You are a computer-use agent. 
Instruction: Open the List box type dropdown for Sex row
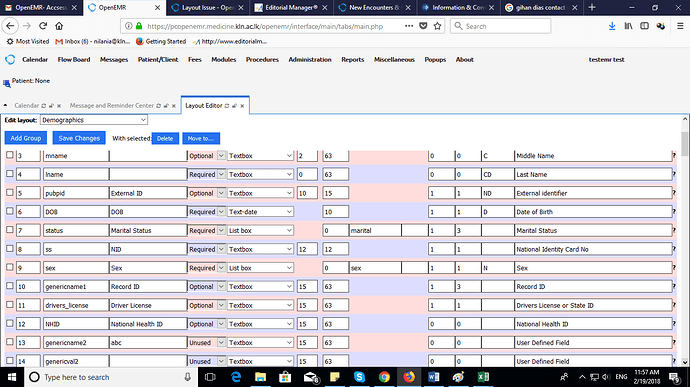point(261,268)
